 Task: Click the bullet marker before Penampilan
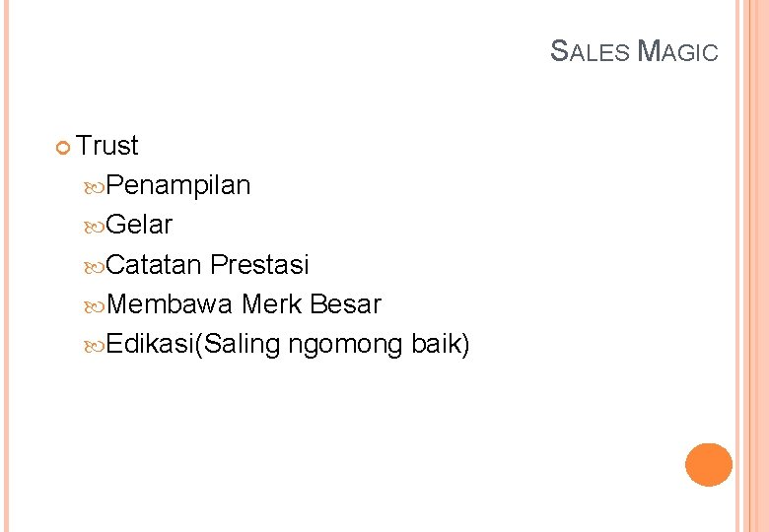(95, 186)
